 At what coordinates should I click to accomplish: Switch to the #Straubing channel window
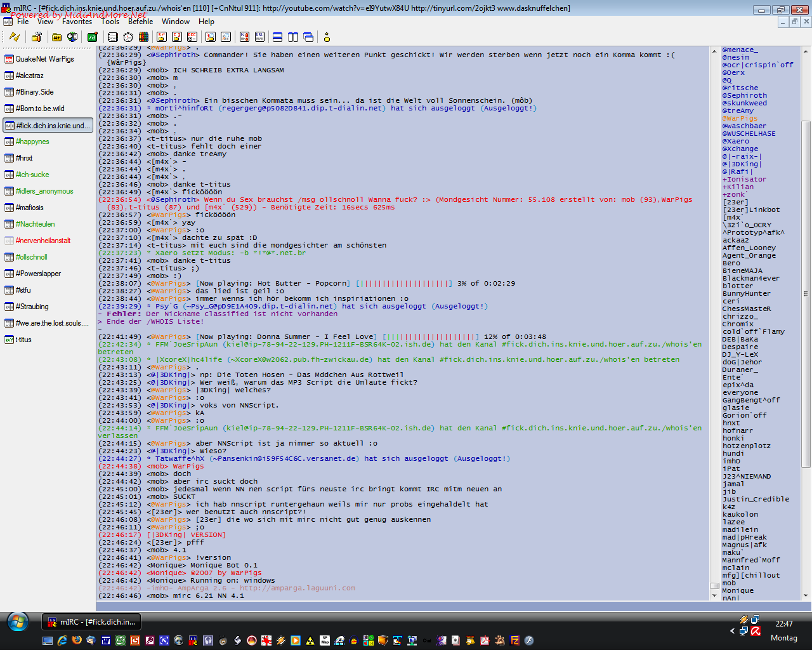point(32,307)
